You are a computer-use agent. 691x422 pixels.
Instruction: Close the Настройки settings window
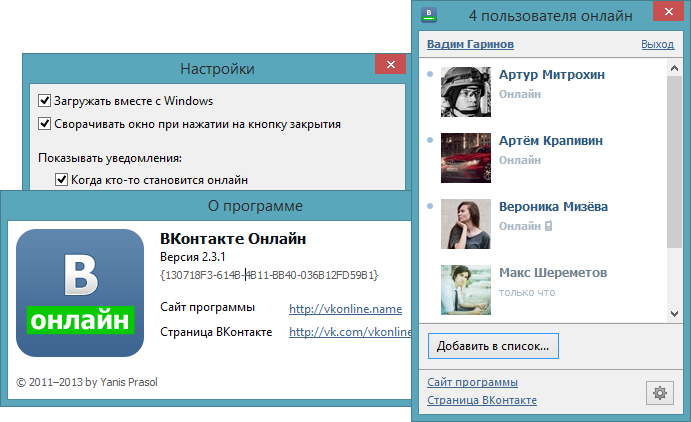(x=389, y=65)
